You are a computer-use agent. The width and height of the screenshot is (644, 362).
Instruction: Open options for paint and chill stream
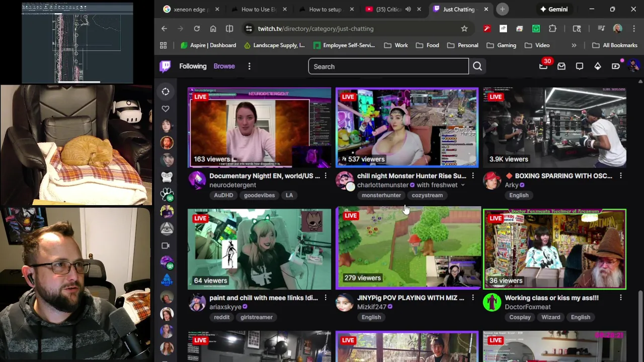[326, 298]
